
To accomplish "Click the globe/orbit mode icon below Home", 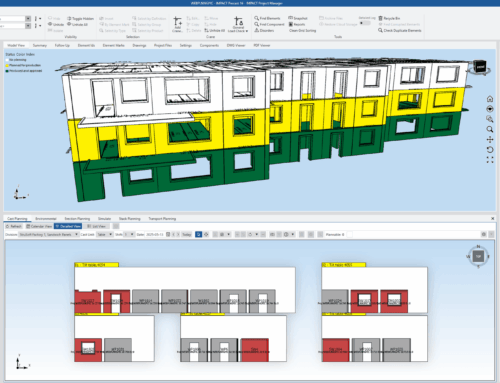I will click(490, 109).
